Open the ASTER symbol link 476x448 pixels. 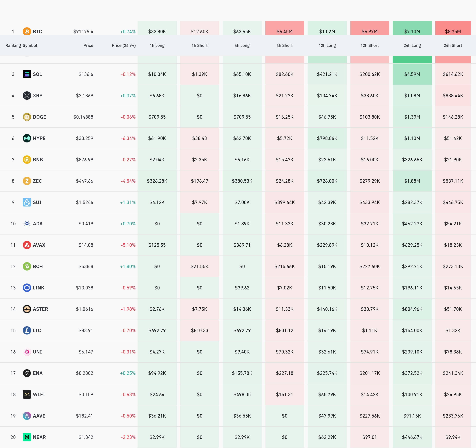coord(40,309)
